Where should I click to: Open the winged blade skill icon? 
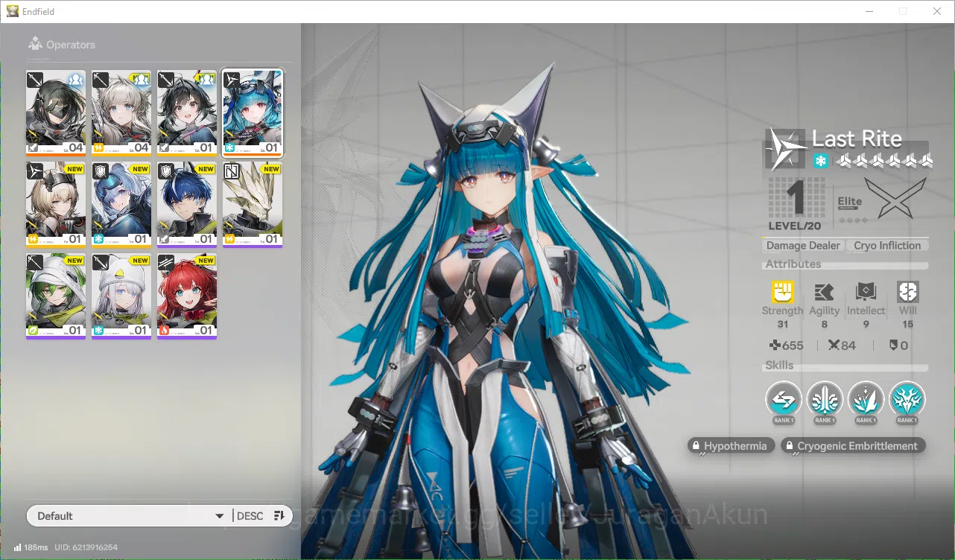tap(825, 400)
